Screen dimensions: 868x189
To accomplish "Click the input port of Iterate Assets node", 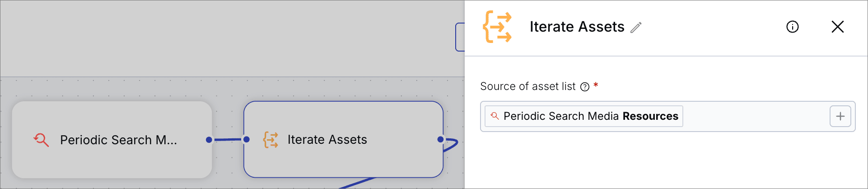I will [x=247, y=139].
